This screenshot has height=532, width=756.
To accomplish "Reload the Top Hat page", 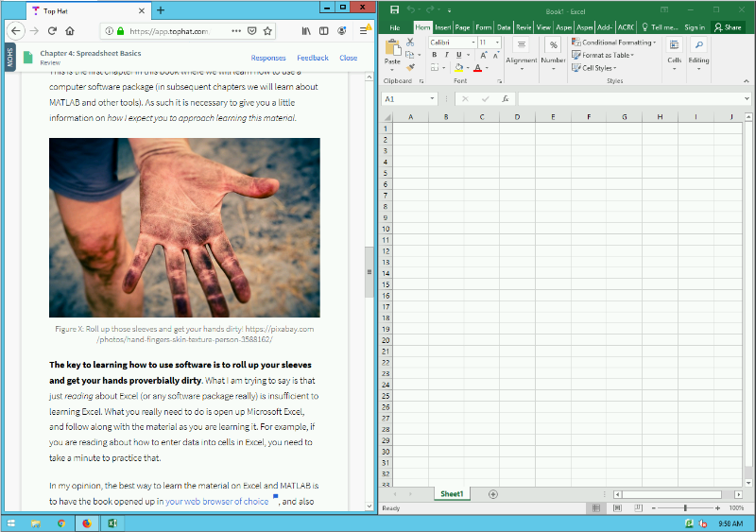I will pyautogui.click(x=52, y=31).
